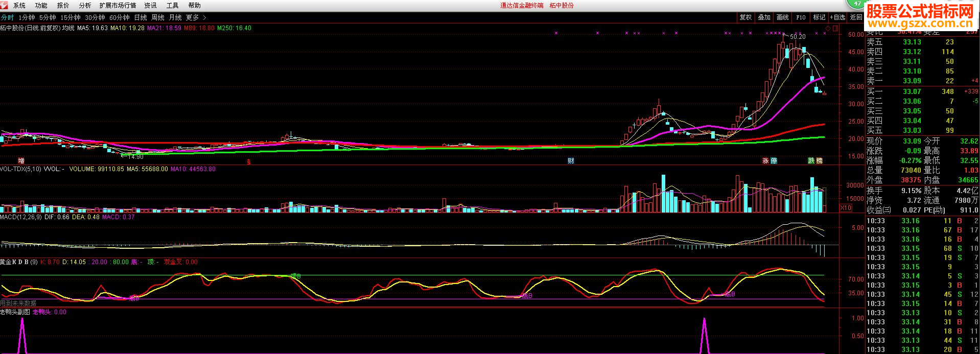This screenshot has height=354, width=980.
Task: Select the 卖一 33.09 ask row
Action: [922, 81]
